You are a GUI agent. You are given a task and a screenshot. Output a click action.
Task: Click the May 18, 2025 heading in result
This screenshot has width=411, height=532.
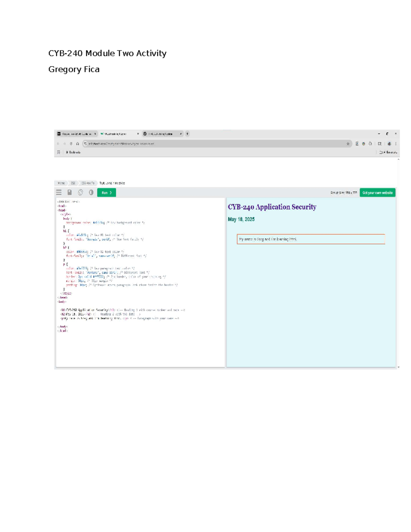point(241,219)
